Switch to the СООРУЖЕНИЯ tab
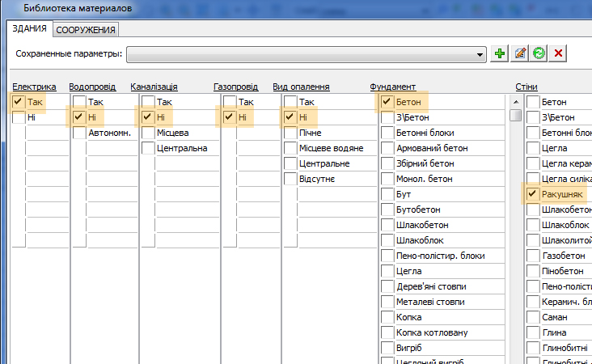 pos(86,30)
